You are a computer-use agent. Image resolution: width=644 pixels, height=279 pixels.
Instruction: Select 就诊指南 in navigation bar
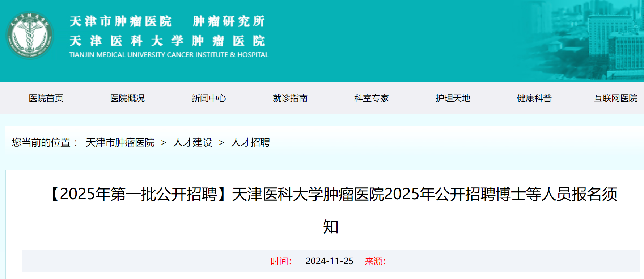point(290,98)
